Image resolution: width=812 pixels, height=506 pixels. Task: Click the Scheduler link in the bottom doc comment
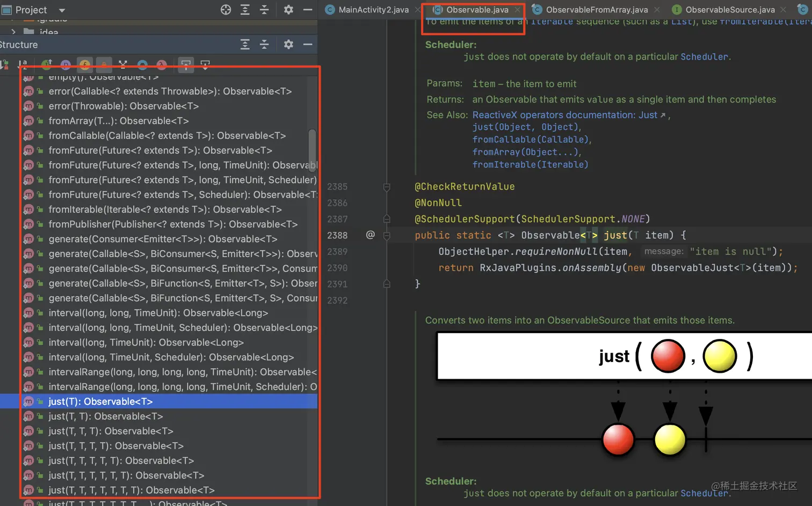(704, 493)
